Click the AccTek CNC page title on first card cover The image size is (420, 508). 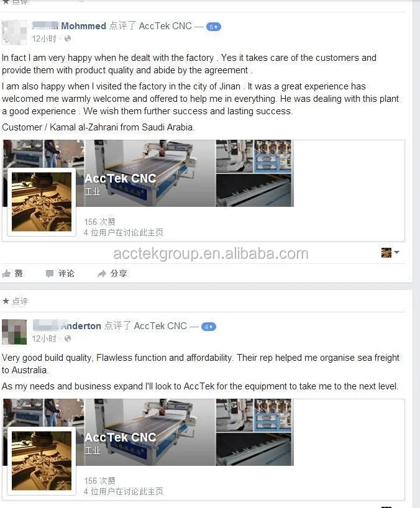(121, 178)
